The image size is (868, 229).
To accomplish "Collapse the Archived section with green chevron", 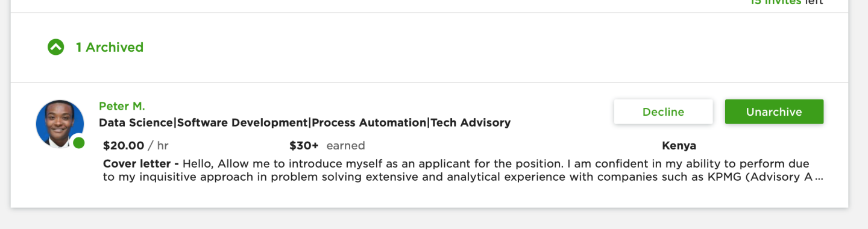I will click(x=56, y=47).
